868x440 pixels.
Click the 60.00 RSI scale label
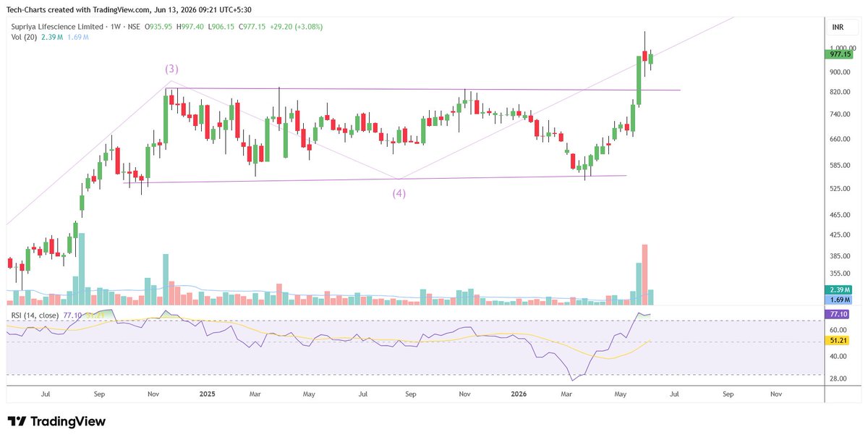point(838,329)
